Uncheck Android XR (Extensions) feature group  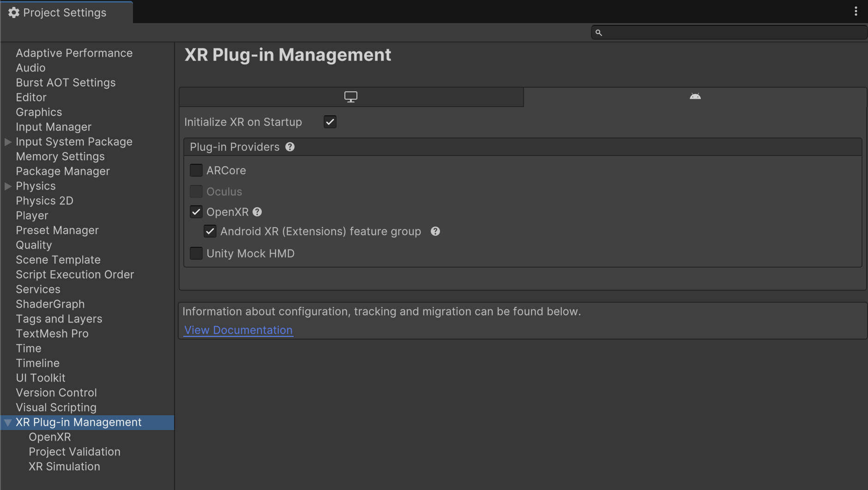[211, 231]
